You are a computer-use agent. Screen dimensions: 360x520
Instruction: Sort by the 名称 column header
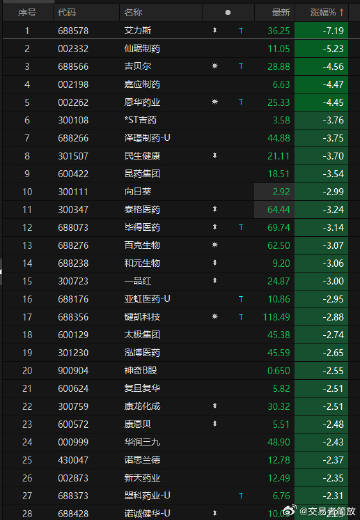tap(133, 13)
